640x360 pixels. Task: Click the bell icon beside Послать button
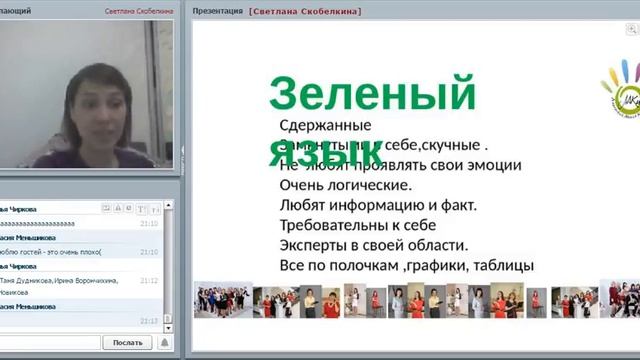[164, 342]
